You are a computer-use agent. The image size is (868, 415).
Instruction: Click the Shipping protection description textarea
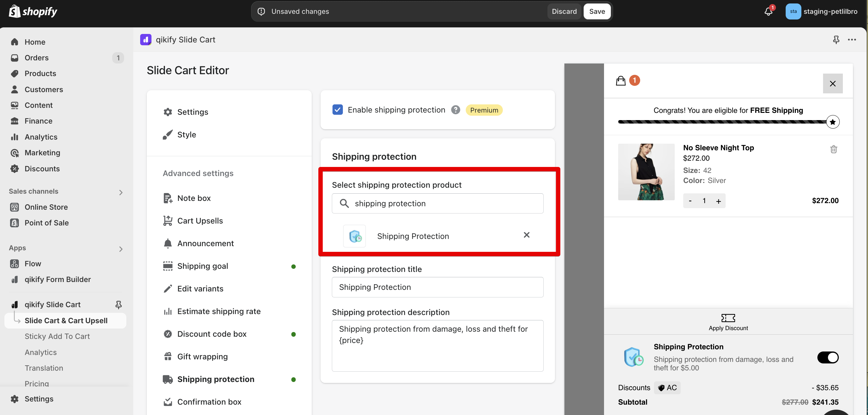437,346
